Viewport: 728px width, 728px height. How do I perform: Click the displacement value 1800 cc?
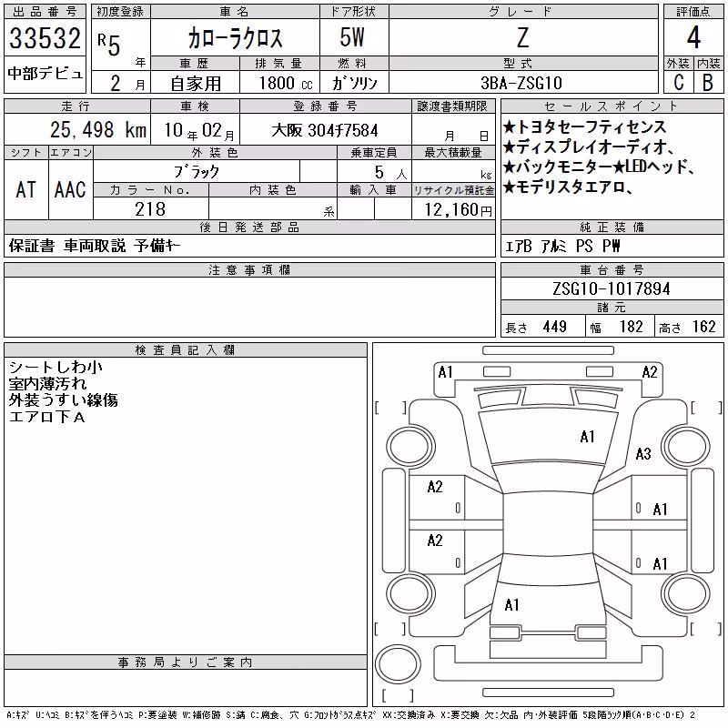coord(286,84)
